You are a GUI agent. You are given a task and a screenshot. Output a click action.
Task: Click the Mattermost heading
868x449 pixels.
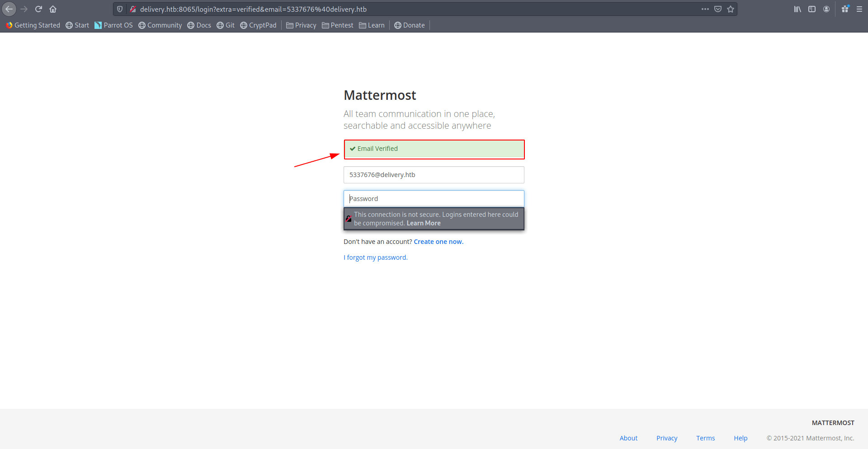380,95
